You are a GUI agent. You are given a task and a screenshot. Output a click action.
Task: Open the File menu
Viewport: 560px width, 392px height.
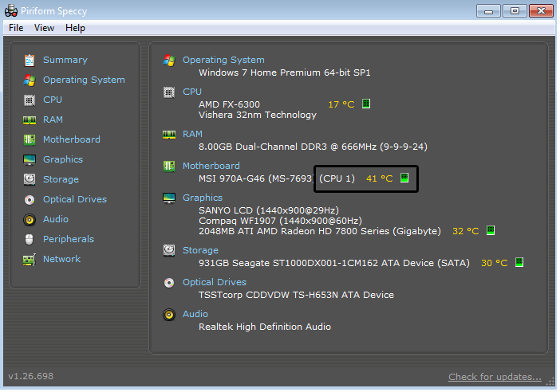pyautogui.click(x=16, y=28)
